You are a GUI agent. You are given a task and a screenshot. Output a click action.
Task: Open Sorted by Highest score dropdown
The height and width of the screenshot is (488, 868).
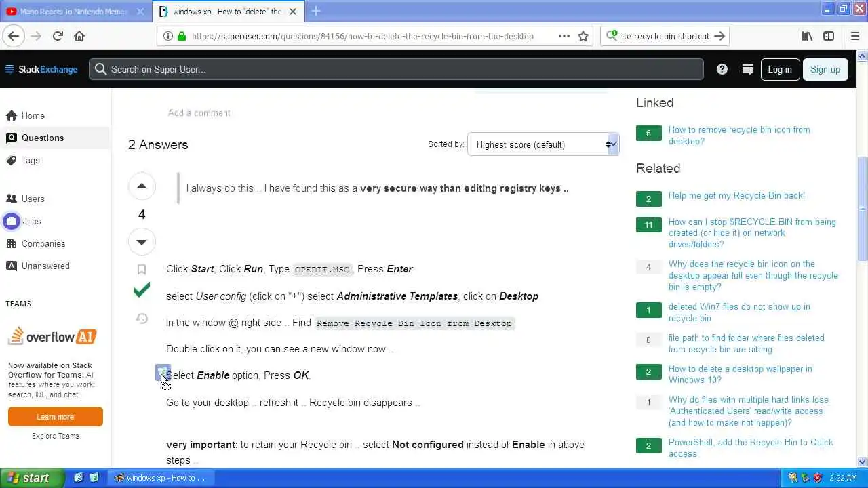click(542, 144)
